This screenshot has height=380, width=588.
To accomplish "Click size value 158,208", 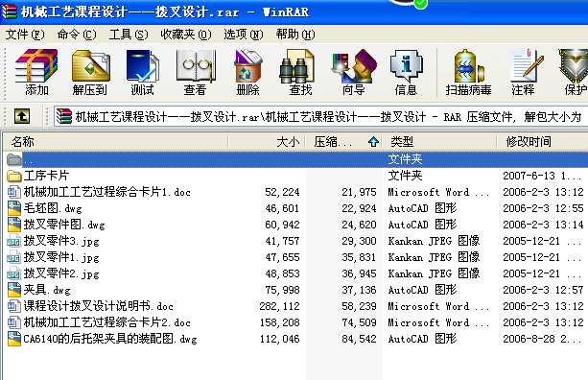I will pyautogui.click(x=280, y=322).
